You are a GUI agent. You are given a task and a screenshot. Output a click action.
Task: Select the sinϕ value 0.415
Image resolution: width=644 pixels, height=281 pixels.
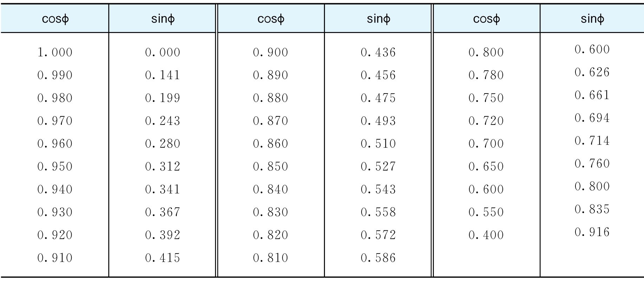pos(163,258)
